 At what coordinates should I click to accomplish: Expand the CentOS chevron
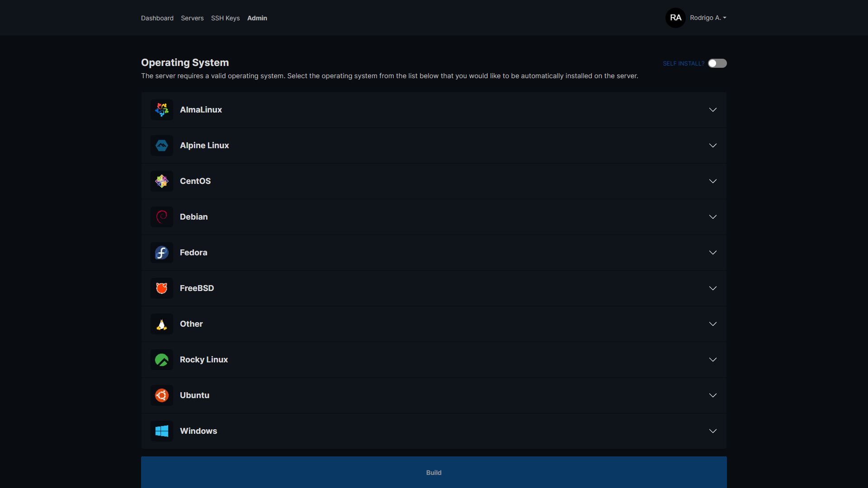coord(713,181)
